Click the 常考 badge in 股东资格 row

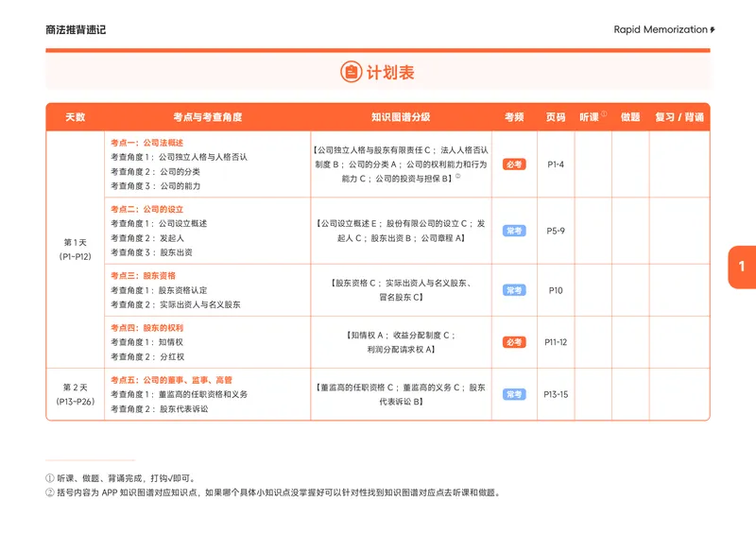click(x=514, y=290)
